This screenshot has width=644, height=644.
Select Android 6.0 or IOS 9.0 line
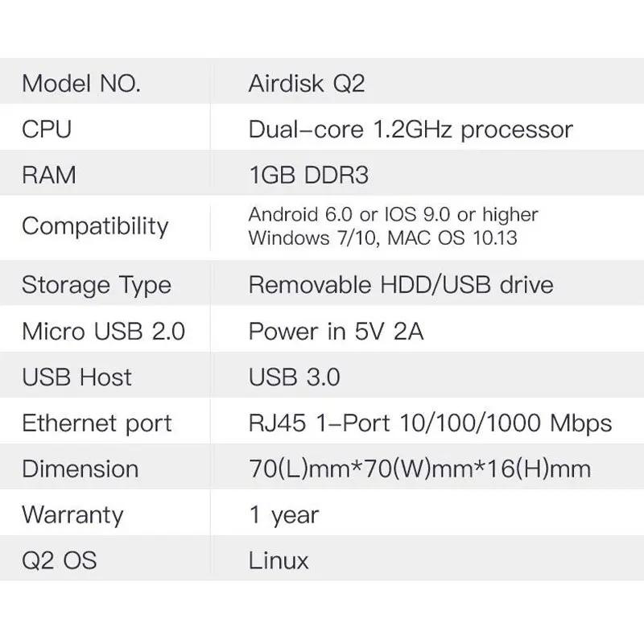tap(393, 214)
